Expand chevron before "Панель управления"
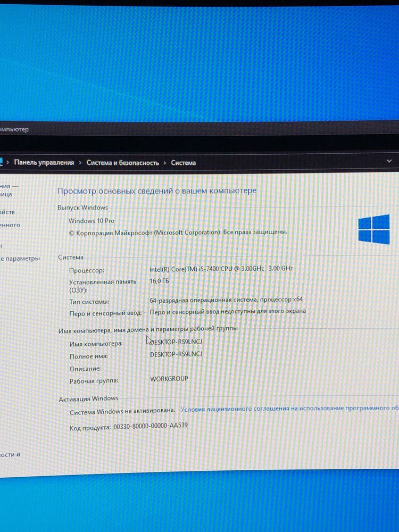The image size is (399, 532). pyautogui.click(x=8, y=162)
